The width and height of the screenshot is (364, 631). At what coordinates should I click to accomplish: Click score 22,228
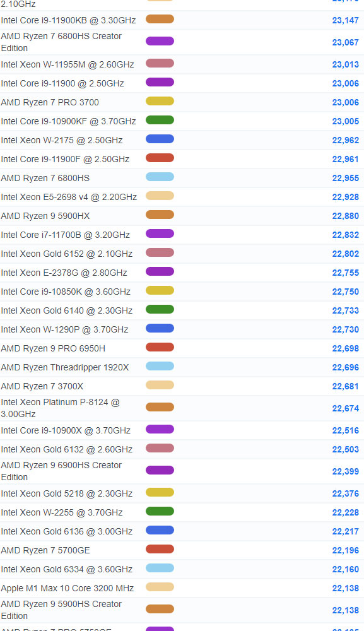pyautogui.click(x=346, y=512)
